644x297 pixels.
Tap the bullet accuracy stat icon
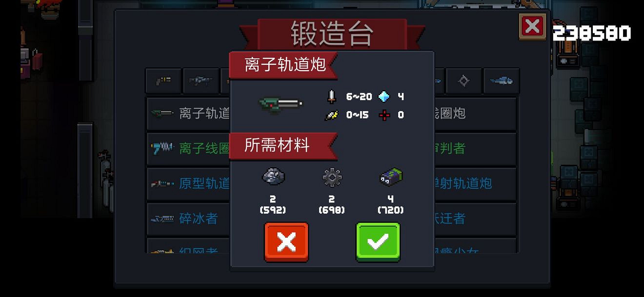pyautogui.click(x=331, y=115)
